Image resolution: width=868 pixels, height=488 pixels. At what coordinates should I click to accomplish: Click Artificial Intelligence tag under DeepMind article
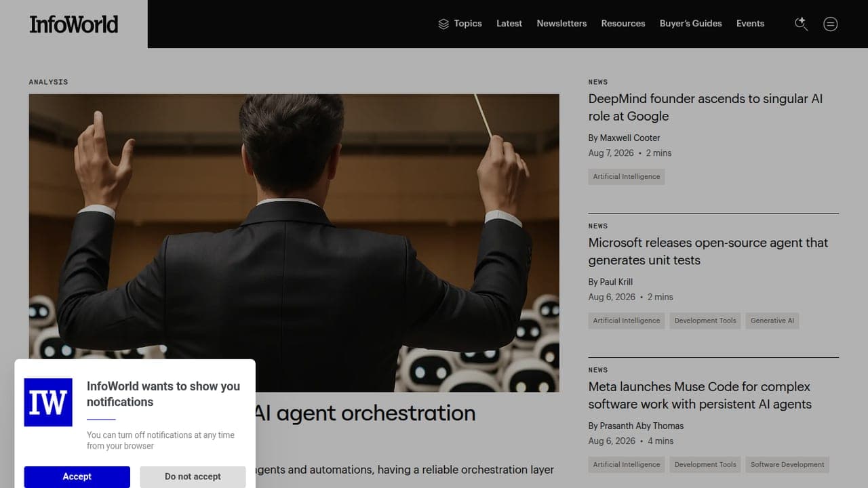[627, 177]
